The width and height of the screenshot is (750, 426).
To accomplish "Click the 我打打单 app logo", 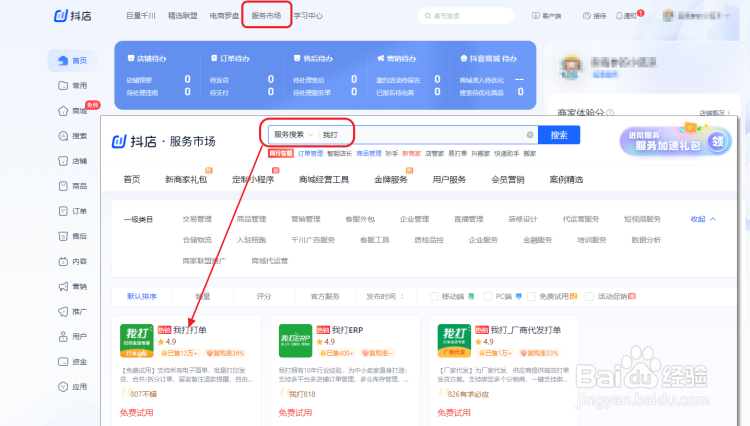I will coord(137,341).
